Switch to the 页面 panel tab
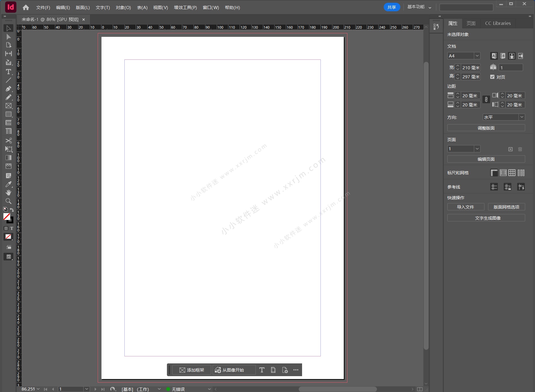Image resolution: width=535 pixels, height=392 pixels. pos(471,23)
